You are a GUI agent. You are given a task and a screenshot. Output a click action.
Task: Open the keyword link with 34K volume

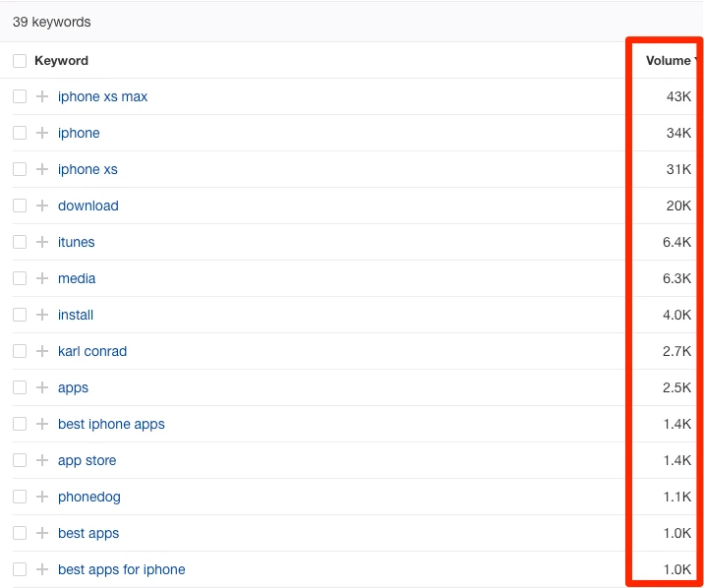79,133
